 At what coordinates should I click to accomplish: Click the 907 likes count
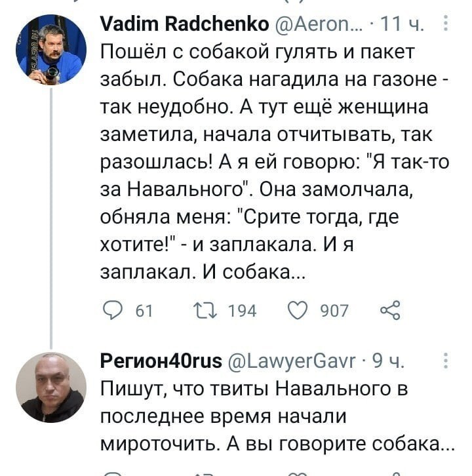pos(334,311)
